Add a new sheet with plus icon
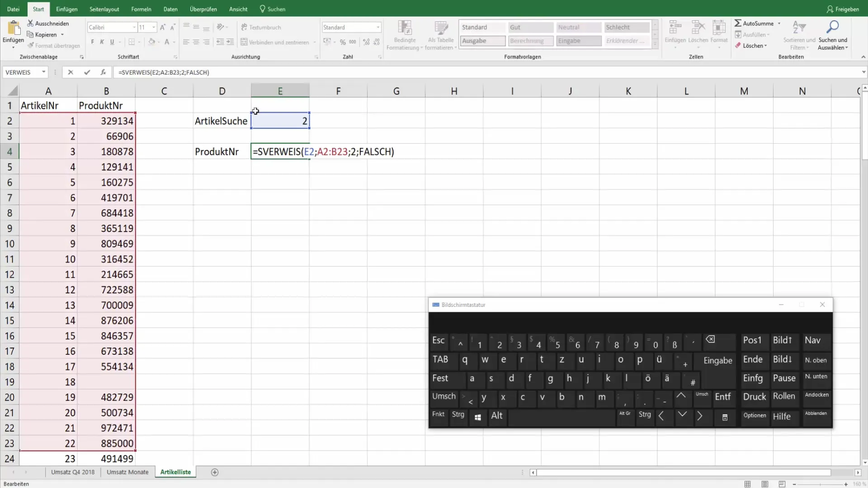The width and height of the screenshot is (868, 488). coord(215,472)
